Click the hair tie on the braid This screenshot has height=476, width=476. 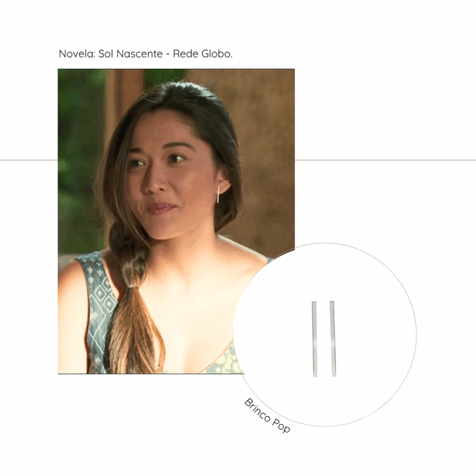click(133, 286)
